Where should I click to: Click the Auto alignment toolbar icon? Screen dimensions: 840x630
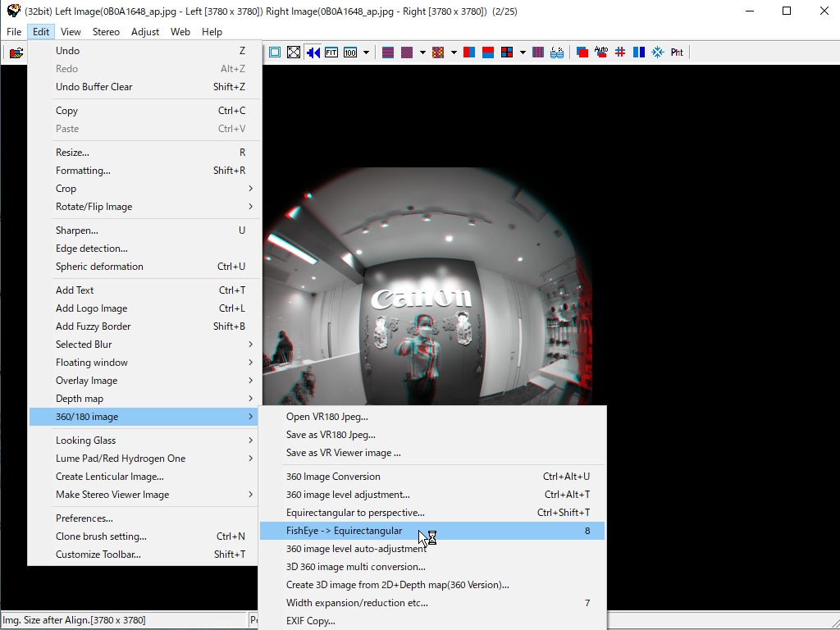(x=601, y=52)
